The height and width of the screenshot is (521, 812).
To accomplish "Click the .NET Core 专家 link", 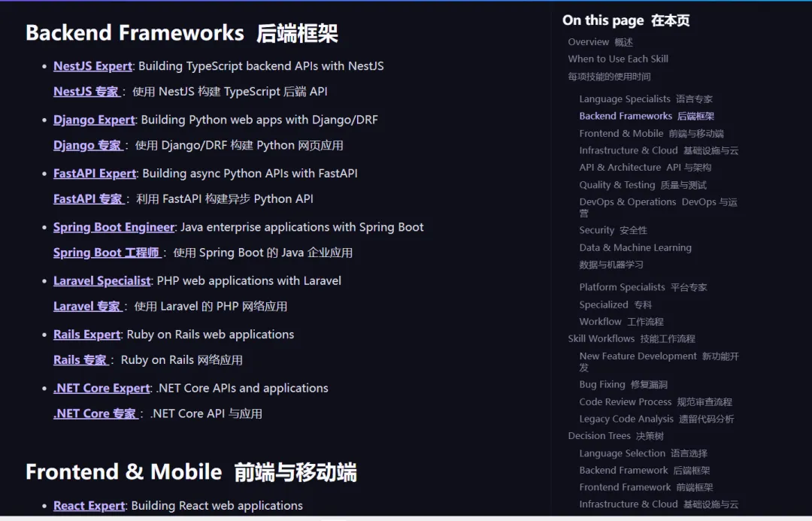I will click(x=95, y=413).
